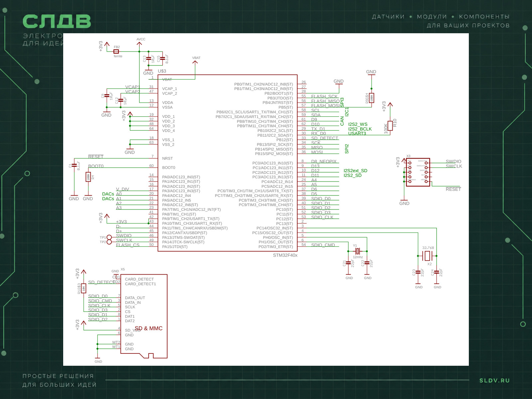Viewport: 532px width, 399px height.
Task: Select capacitor C13 near AVCC
Action: click(149, 59)
